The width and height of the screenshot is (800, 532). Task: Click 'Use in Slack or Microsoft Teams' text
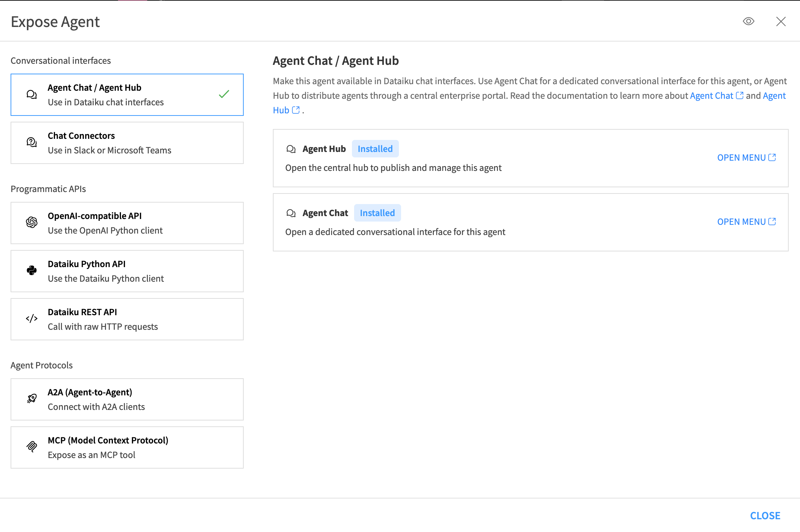(x=109, y=150)
